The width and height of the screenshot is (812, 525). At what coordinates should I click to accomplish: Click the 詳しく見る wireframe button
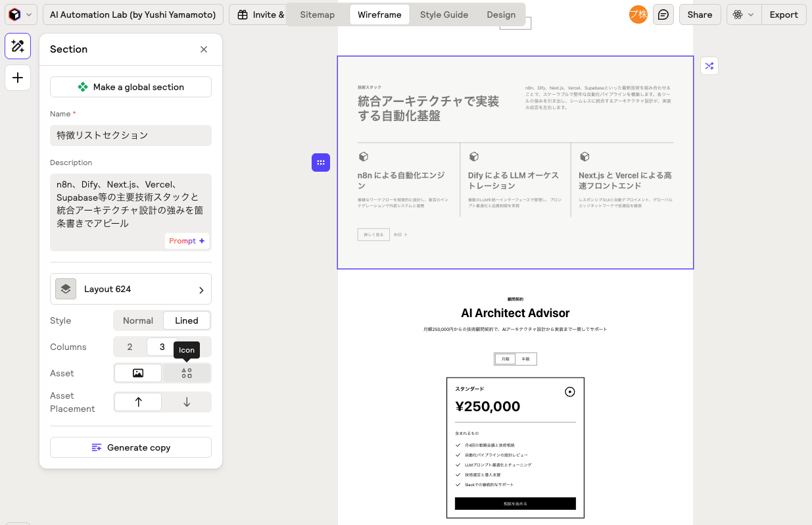(x=373, y=235)
